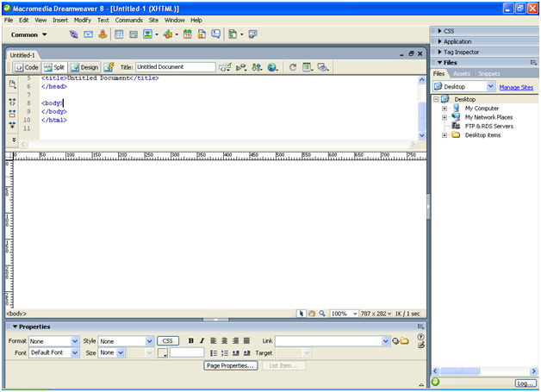Select the Hand tool in status bar
The height and width of the screenshot is (392, 541).
coord(312,314)
